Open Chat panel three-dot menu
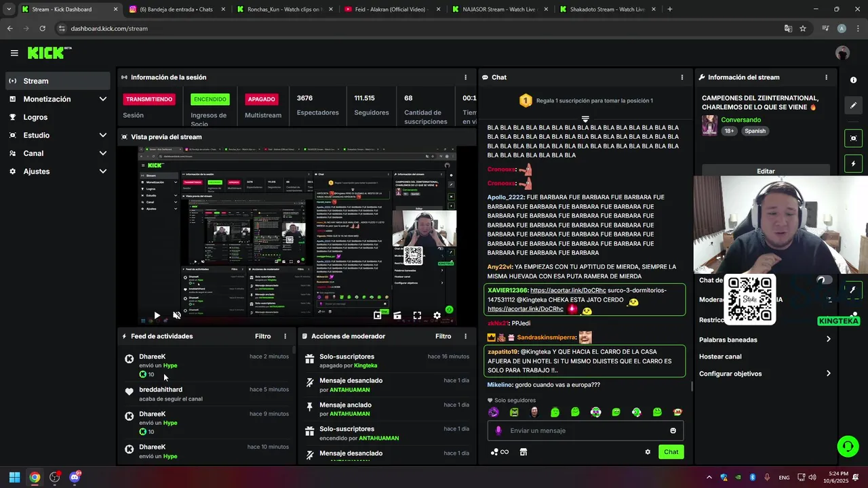This screenshot has width=868, height=488. click(682, 77)
